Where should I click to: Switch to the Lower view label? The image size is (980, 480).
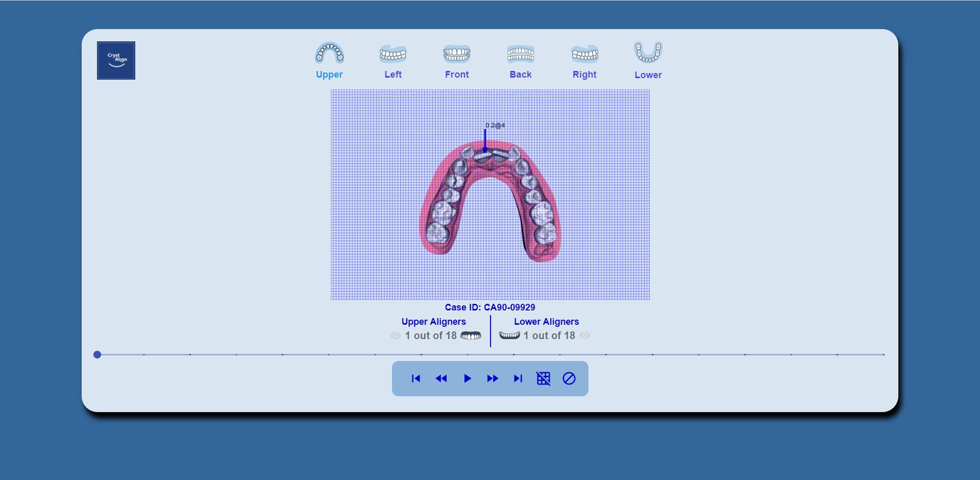[648, 75]
